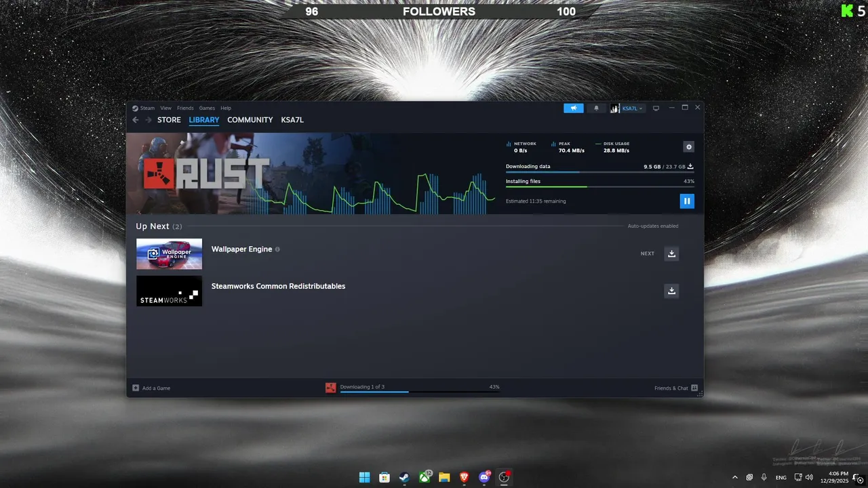868x488 pixels.
Task: Click Add a Game button
Action: point(151,388)
